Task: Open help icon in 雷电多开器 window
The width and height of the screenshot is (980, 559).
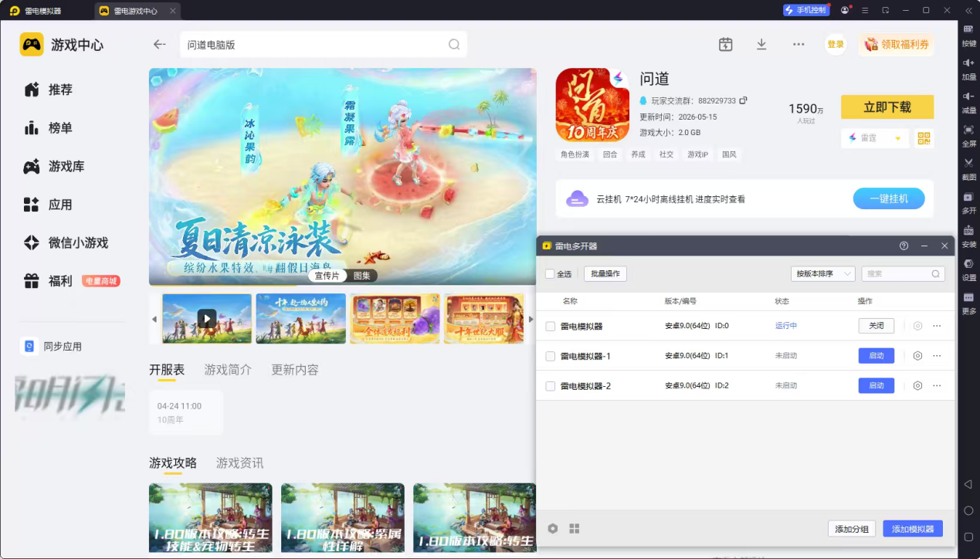Action: pyautogui.click(x=904, y=246)
